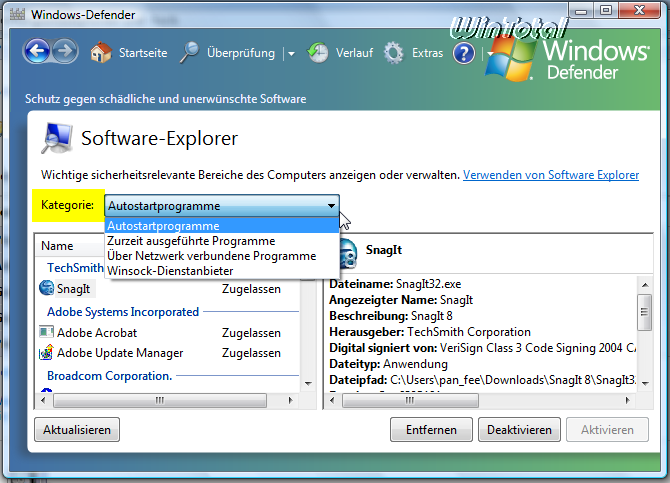
Task: Click the Zugelassen status of Adobe Acrobat
Action: (x=251, y=333)
